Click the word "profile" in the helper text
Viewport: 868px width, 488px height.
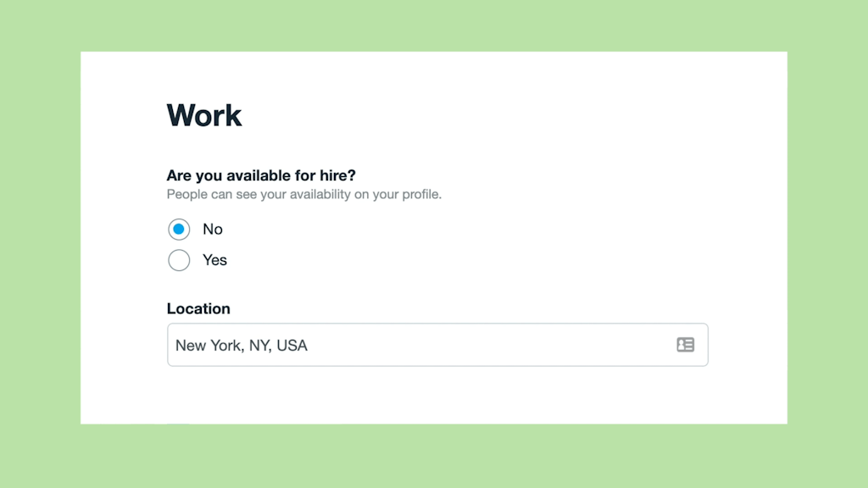click(x=421, y=194)
